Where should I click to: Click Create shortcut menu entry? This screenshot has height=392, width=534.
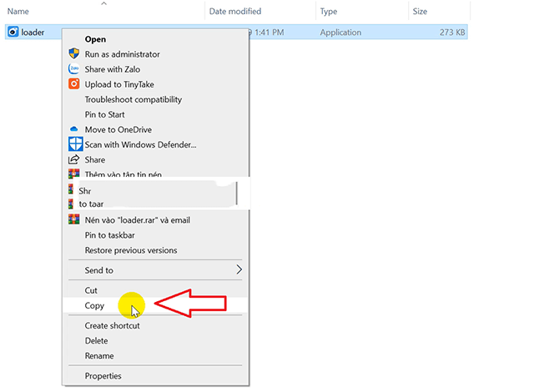(112, 326)
